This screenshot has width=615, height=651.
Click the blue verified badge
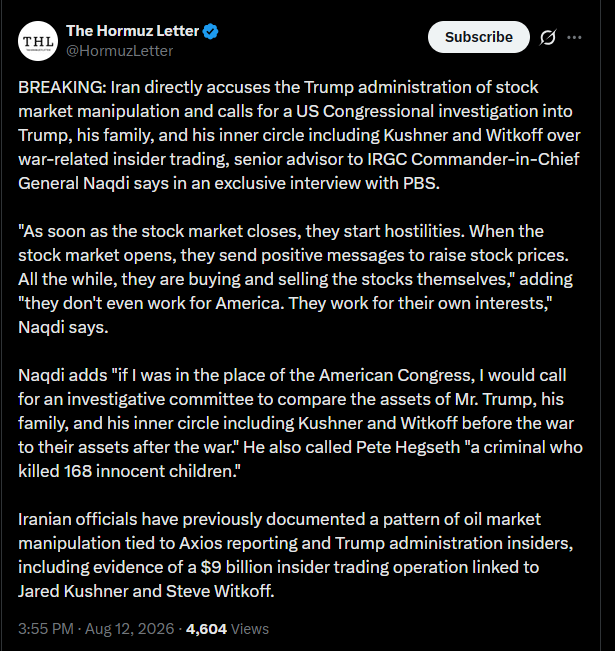(x=211, y=32)
